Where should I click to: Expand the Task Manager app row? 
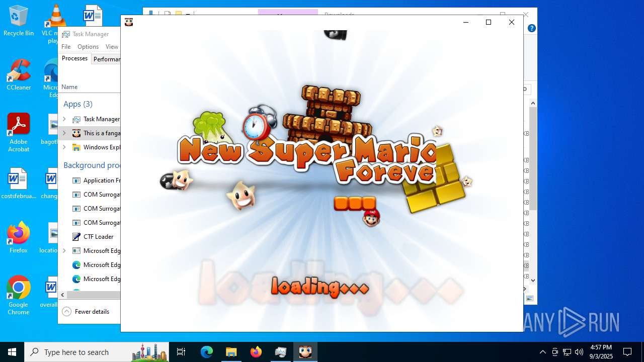64,119
